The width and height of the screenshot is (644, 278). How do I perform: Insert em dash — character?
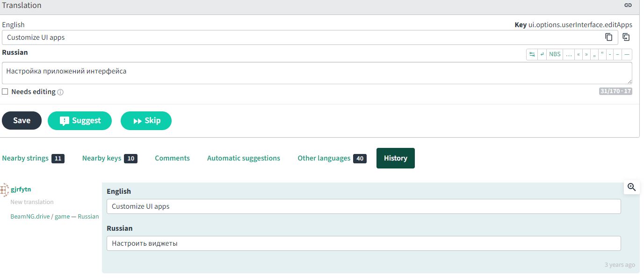[x=627, y=54]
